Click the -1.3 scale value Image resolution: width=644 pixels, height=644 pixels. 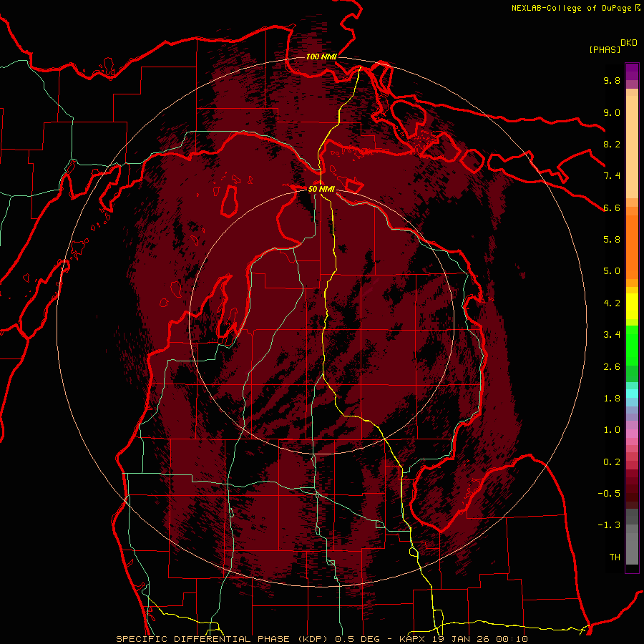pyautogui.click(x=609, y=525)
